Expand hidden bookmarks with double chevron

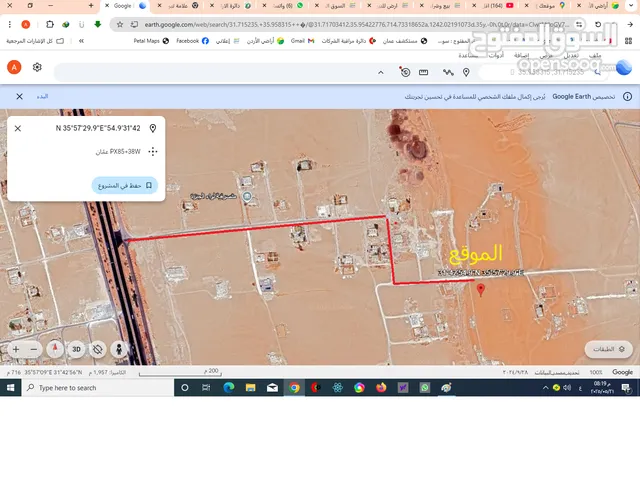81,41
